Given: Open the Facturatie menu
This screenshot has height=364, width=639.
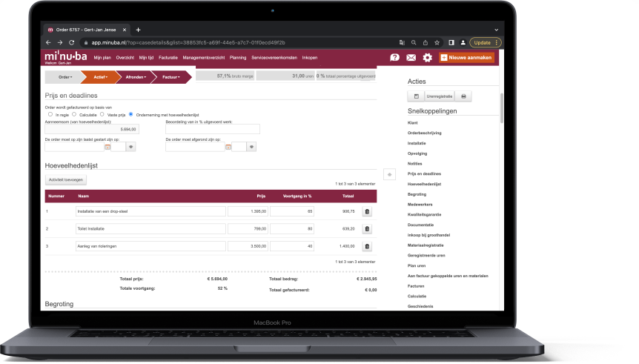Looking at the screenshot, I should 168,57.
